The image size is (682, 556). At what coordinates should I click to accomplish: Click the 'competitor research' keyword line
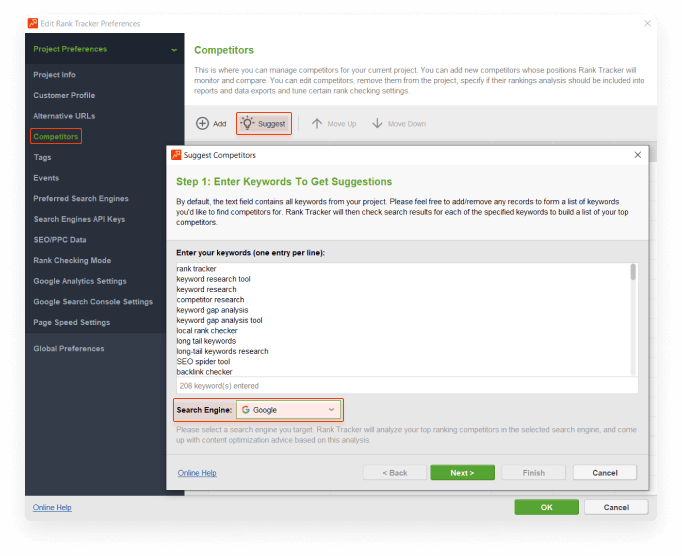click(x=211, y=300)
